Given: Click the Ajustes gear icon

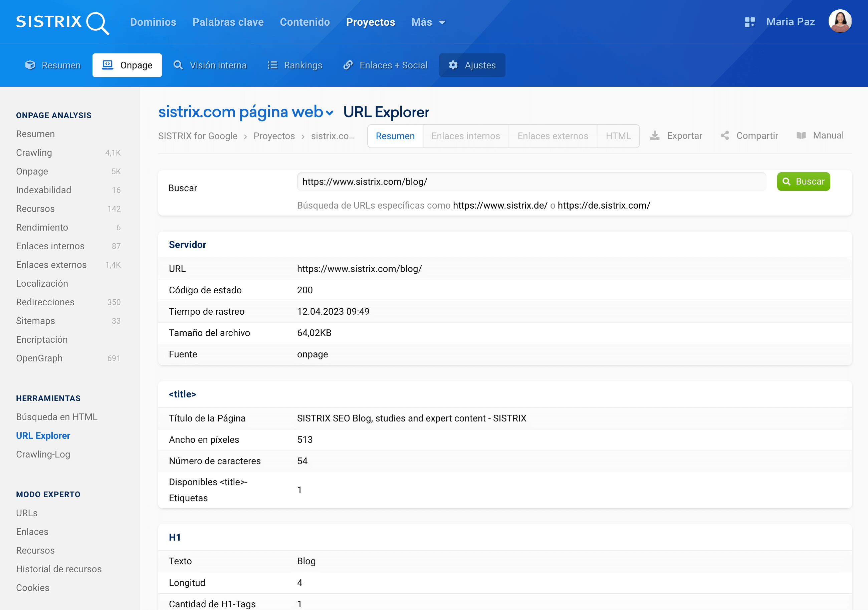Looking at the screenshot, I should click(453, 65).
